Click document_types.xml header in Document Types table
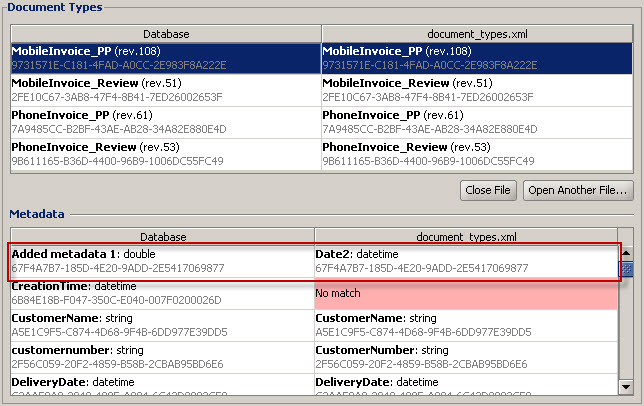The image size is (644, 406). [476, 34]
